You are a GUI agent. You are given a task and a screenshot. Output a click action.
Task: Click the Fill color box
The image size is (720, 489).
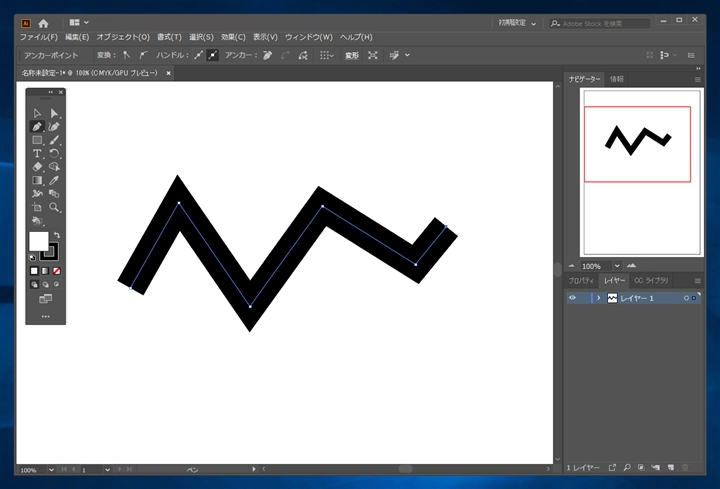(39, 242)
